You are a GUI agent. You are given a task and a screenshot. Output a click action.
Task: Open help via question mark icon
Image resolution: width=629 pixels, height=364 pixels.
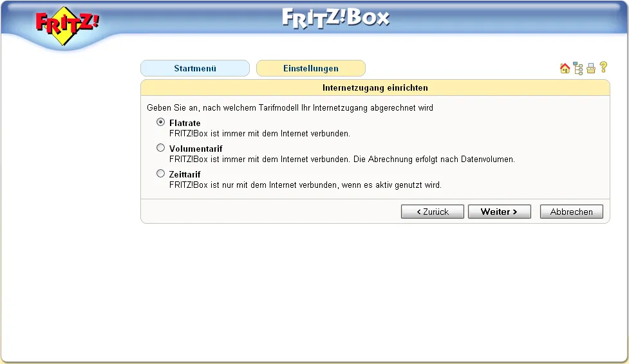tap(603, 68)
